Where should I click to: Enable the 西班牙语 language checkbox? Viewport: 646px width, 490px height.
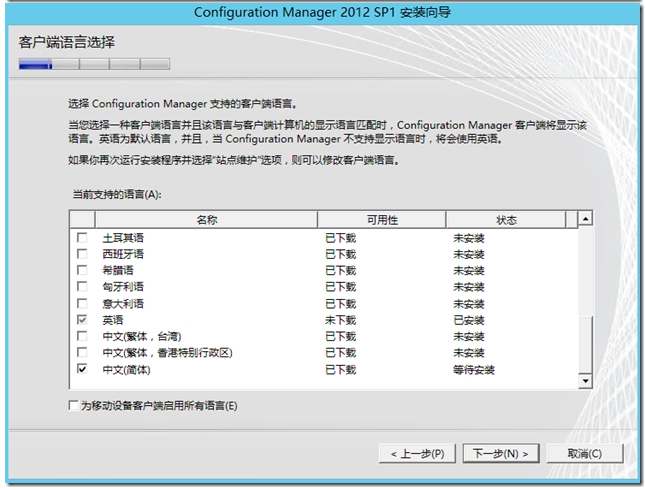[x=82, y=255]
